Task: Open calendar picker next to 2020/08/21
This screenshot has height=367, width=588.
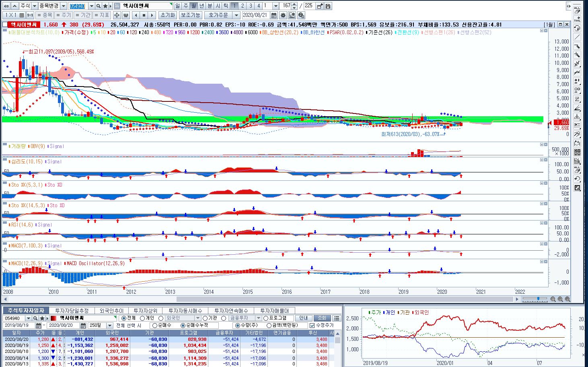Action: click(x=274, y=15)
